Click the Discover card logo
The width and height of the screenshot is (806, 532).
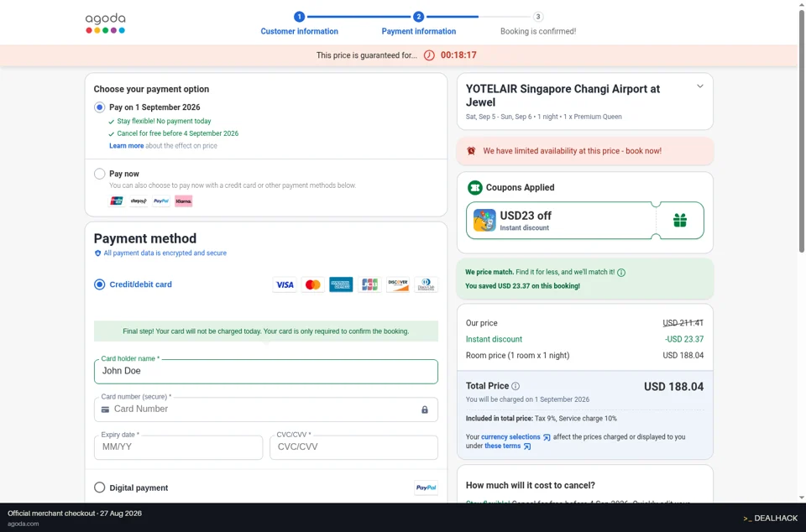398,284
